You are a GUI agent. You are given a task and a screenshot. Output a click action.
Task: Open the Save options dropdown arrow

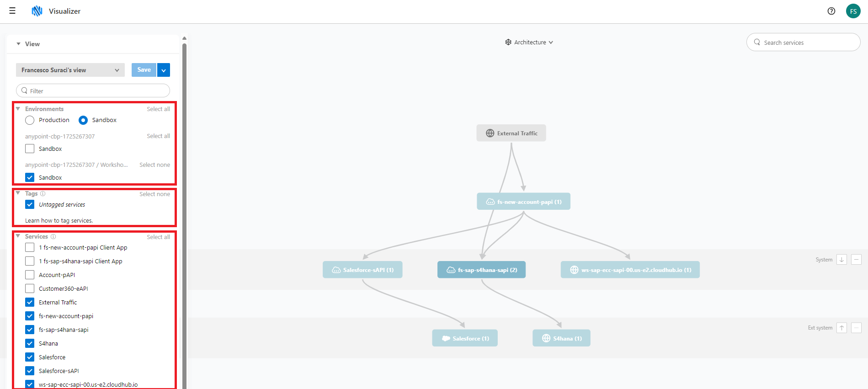point(164,70)
